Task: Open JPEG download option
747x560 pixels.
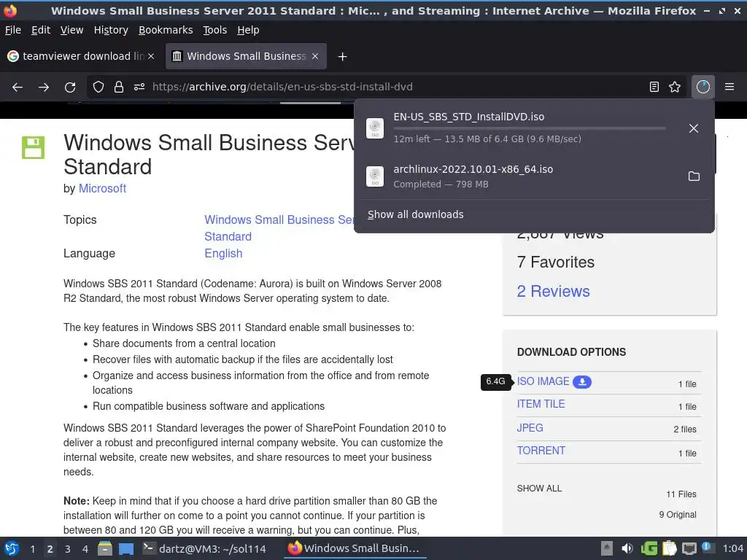Action: pos(530,427)
